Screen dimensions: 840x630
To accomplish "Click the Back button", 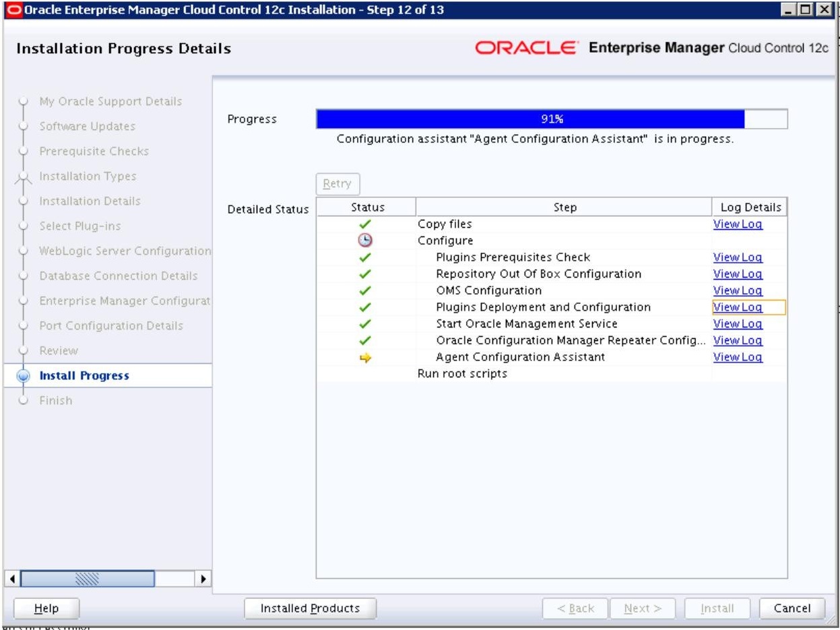I will (575, 608).
